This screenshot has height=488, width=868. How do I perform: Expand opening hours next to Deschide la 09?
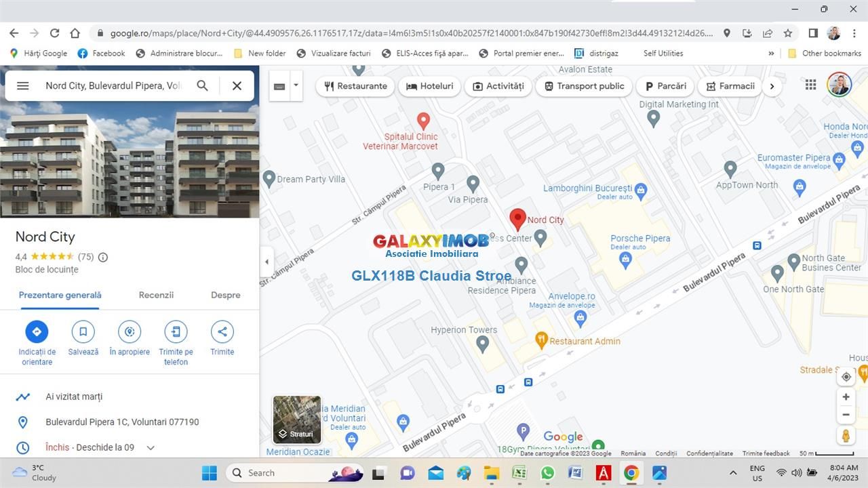[151, 447]
